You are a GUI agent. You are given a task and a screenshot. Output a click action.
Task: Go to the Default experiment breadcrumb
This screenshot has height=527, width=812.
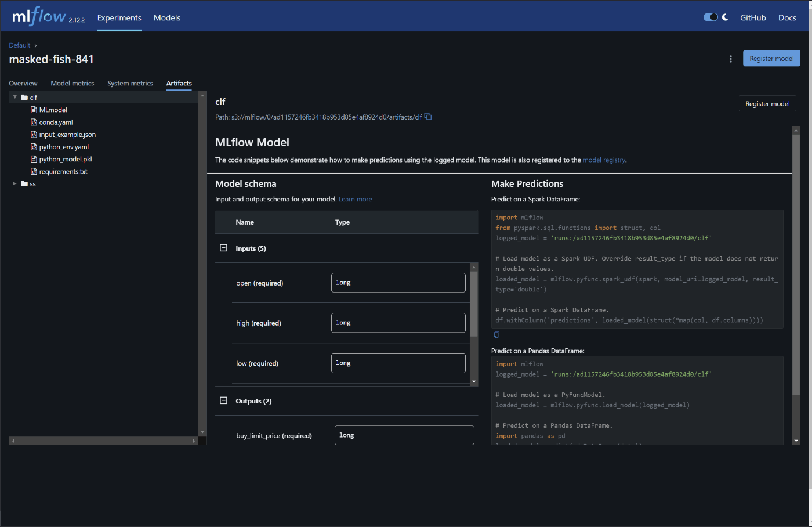20,45
